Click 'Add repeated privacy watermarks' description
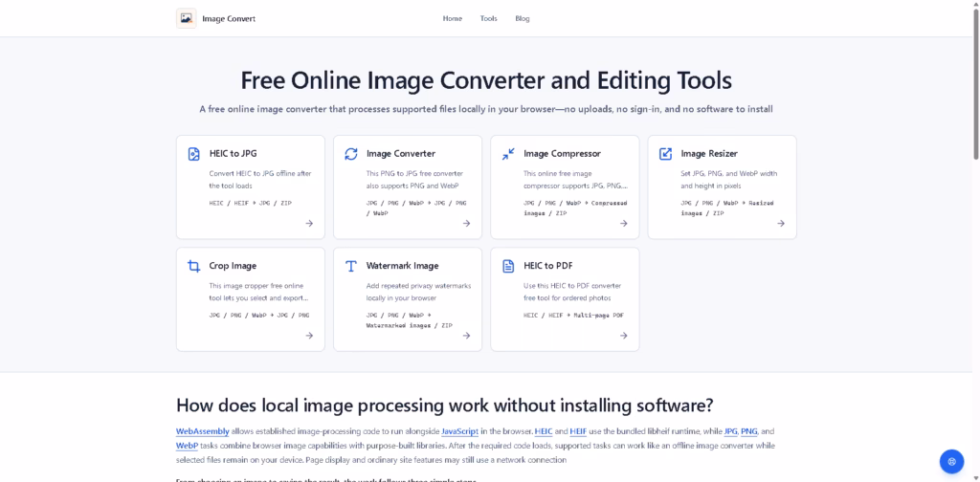Screen dimensions: 980x482 (419, 293)
